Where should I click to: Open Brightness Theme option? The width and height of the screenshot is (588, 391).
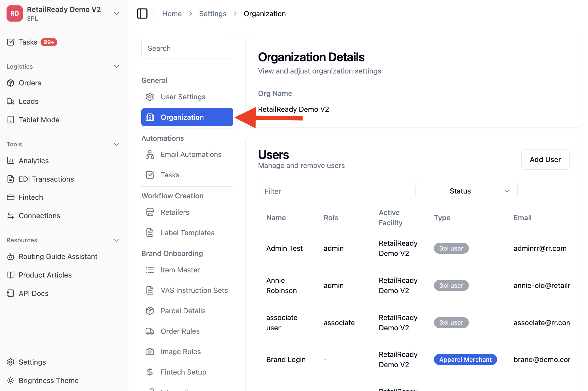point(49,381)
